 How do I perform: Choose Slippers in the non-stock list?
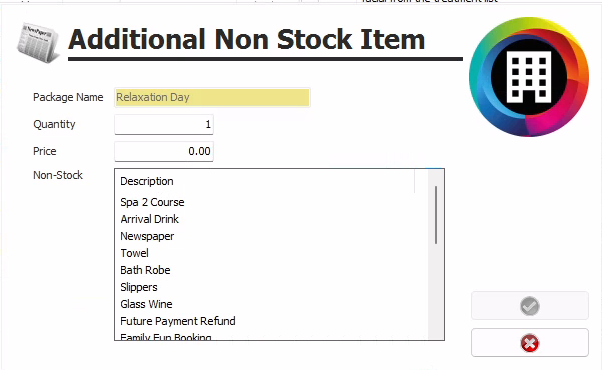[139, 287]
